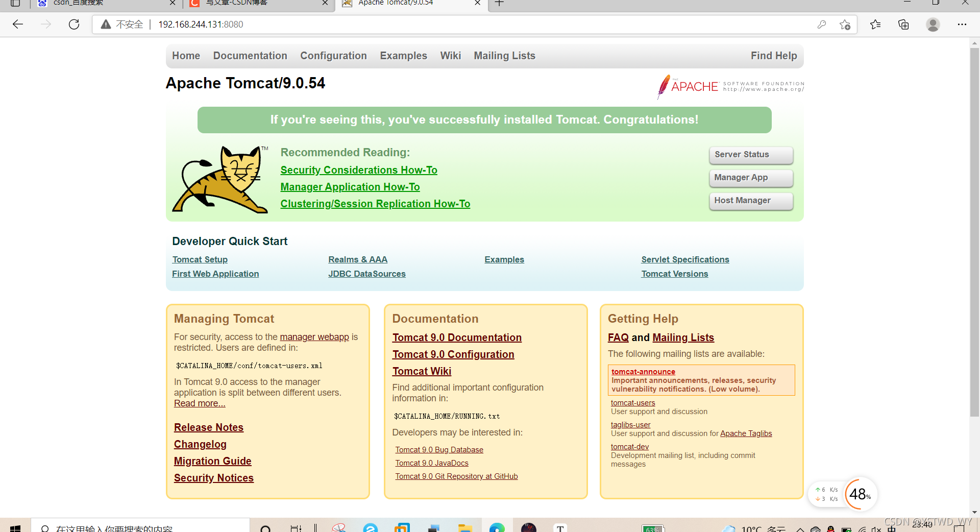Viewport: 980px width, 532px height.
Task: Click the Read more... link
Action: [200, 403]
